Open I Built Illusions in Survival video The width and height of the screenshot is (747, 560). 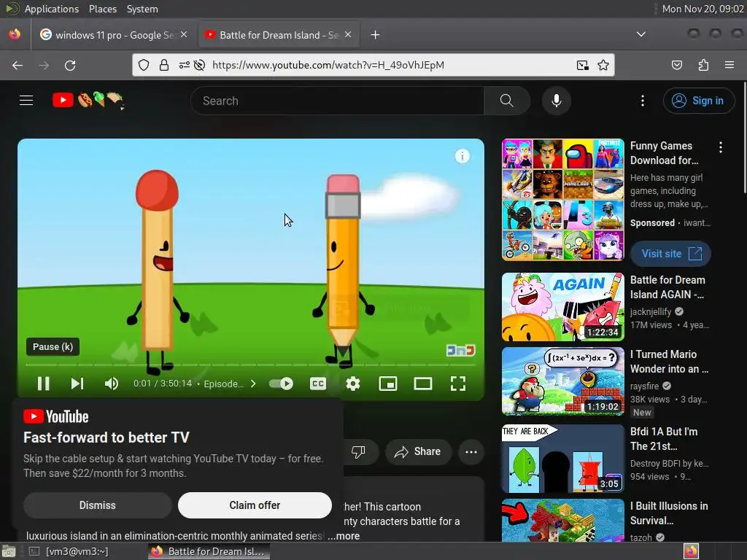[562, 521]
